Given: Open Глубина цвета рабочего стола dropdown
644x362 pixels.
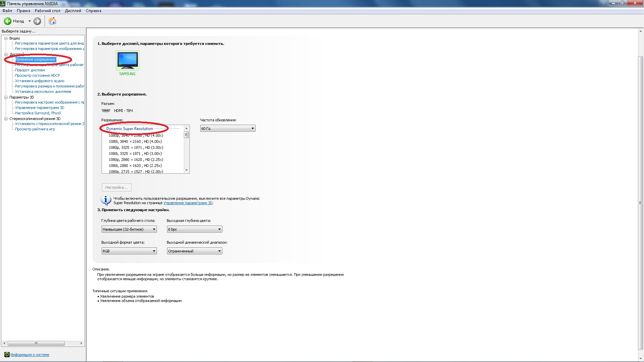Looking at the screenshot, I should tap(129, 229).
